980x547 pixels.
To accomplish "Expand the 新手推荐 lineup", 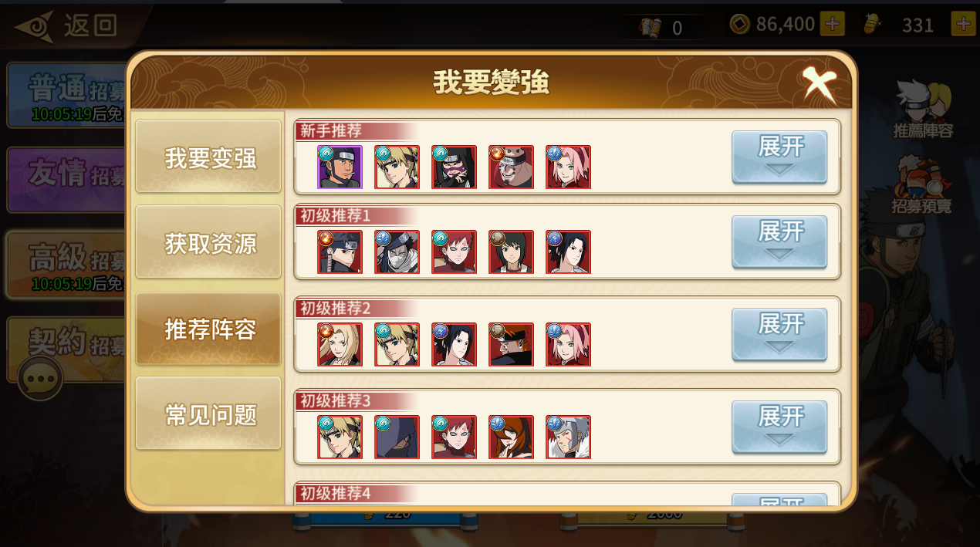I will [779, 157].
